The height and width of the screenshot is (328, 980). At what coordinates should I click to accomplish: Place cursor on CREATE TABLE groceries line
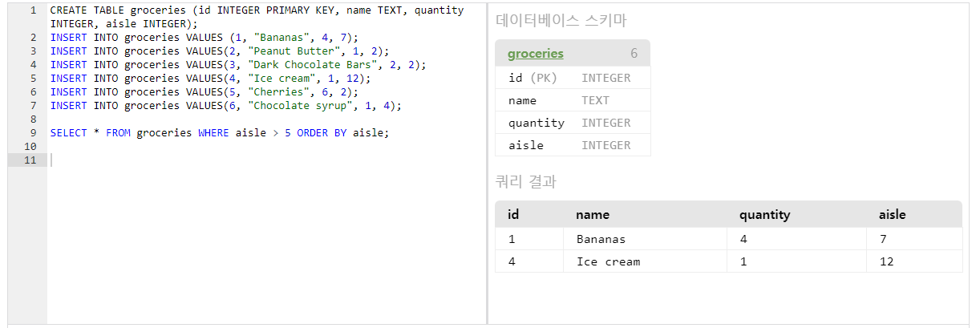tap(257, 17)
